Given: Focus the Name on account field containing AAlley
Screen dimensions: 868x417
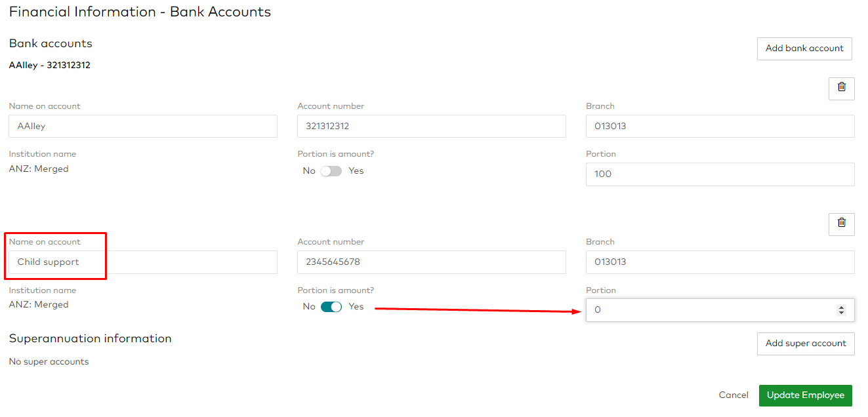Looking at the screenshot, I should pos(143,127).
